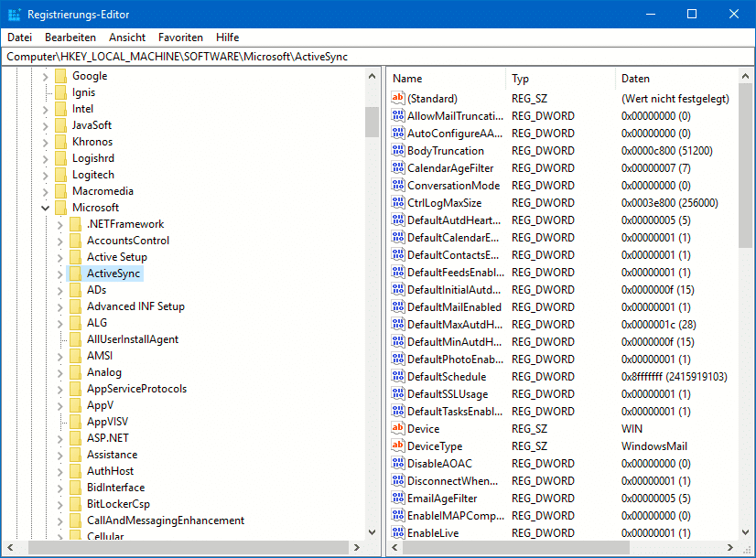
Task: Click the tree pane scroll down arrow
Action: 372,532
